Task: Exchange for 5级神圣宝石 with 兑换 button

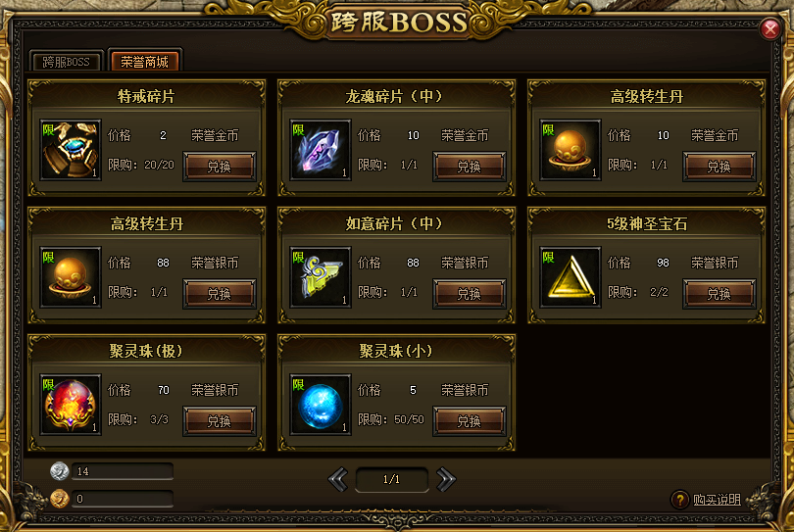Action: 720,293
